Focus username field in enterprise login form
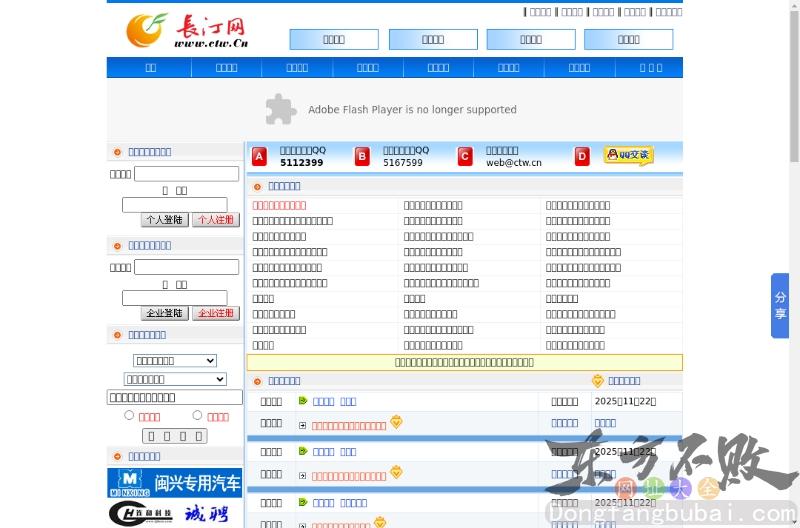Viewport: 800px width, 528px height. [186, 267]
